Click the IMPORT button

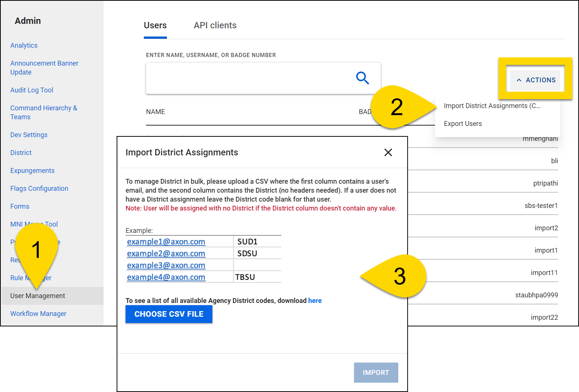click(376, 373)
